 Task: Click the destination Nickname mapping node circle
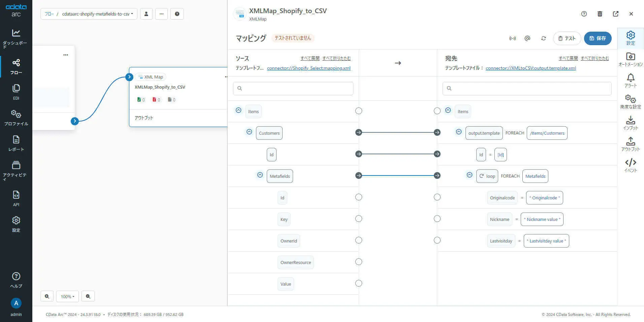click(x=437, y=219)
